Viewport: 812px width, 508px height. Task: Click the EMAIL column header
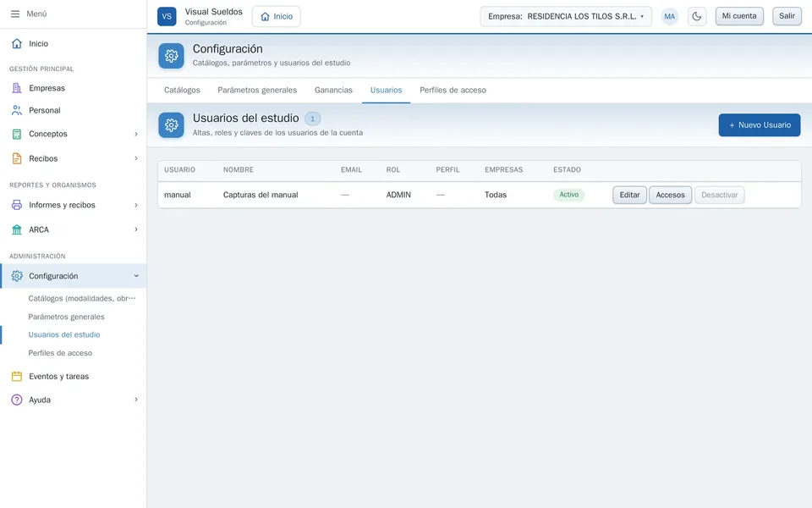pyautogui.click(x=351, y=169)
